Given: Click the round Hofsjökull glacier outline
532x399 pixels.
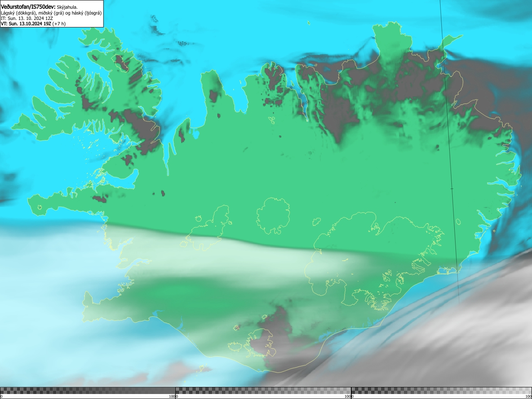Looking at the screenshot, I should (273, 216).
